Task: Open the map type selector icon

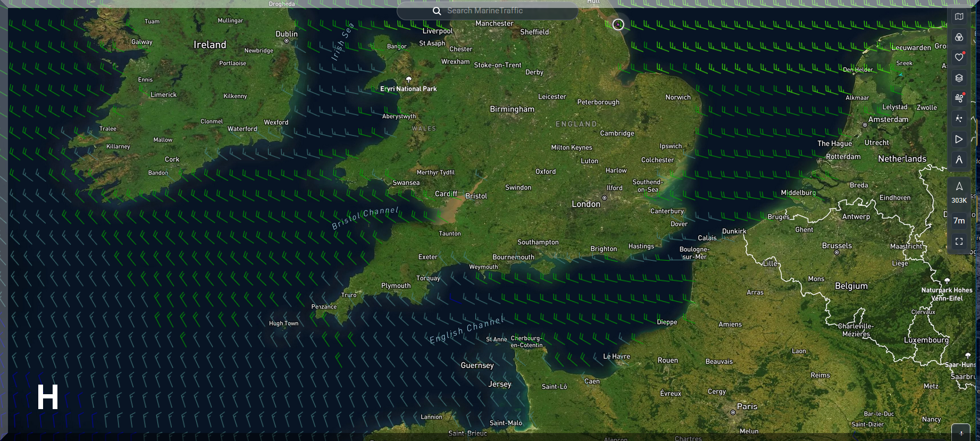Action: (959, 16)
